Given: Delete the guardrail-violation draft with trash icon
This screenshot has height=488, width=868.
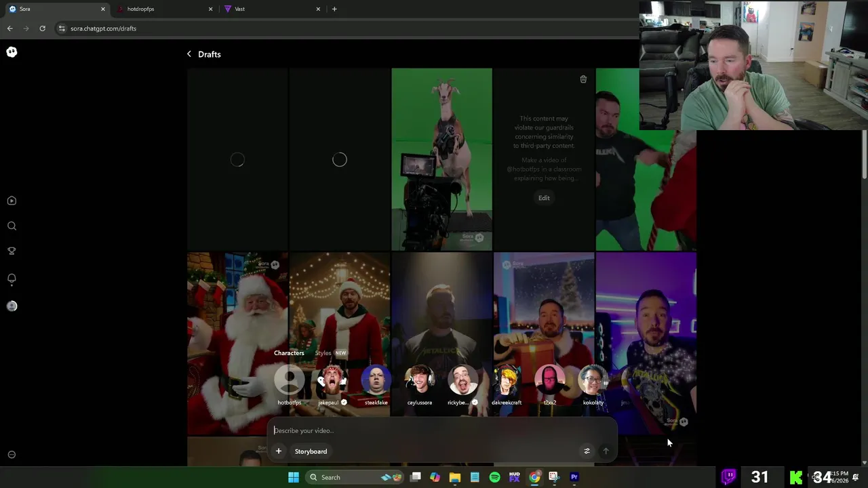Looking at the screenshot, I should point(583,79).
